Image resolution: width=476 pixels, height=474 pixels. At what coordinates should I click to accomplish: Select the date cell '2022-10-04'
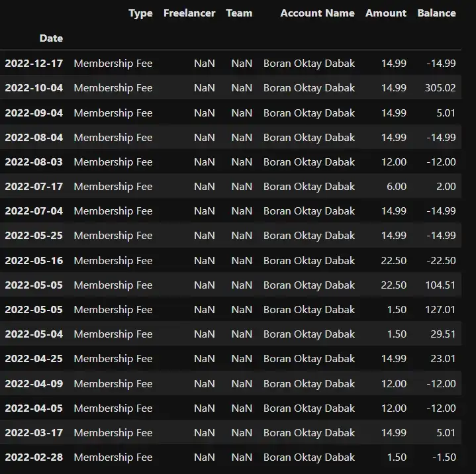click(34, 88)
